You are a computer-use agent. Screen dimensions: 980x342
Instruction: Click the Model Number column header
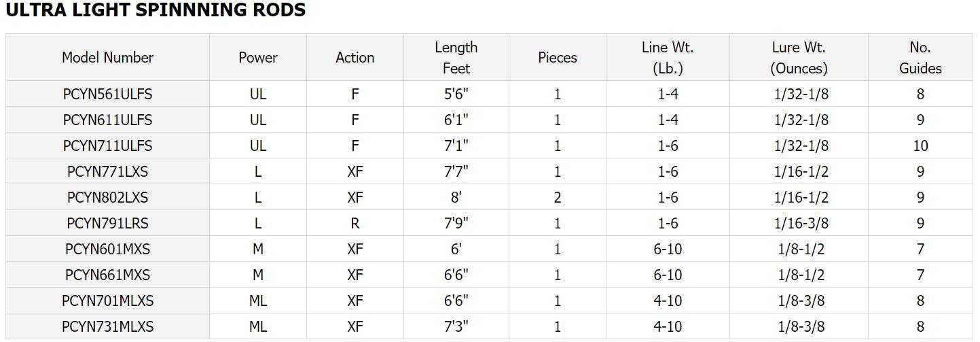(x=107, y=58)
